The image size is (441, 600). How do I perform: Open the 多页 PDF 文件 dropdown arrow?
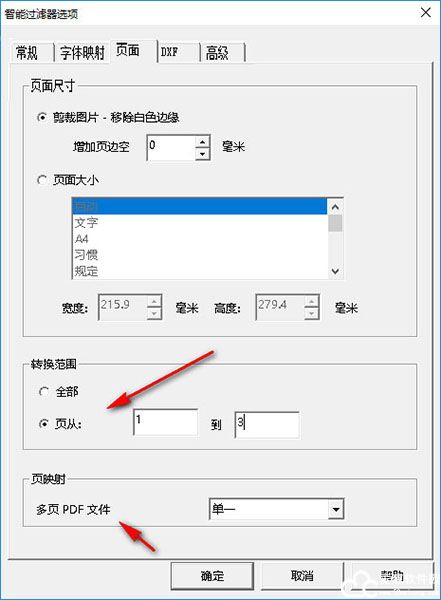[x=336, y=509]
